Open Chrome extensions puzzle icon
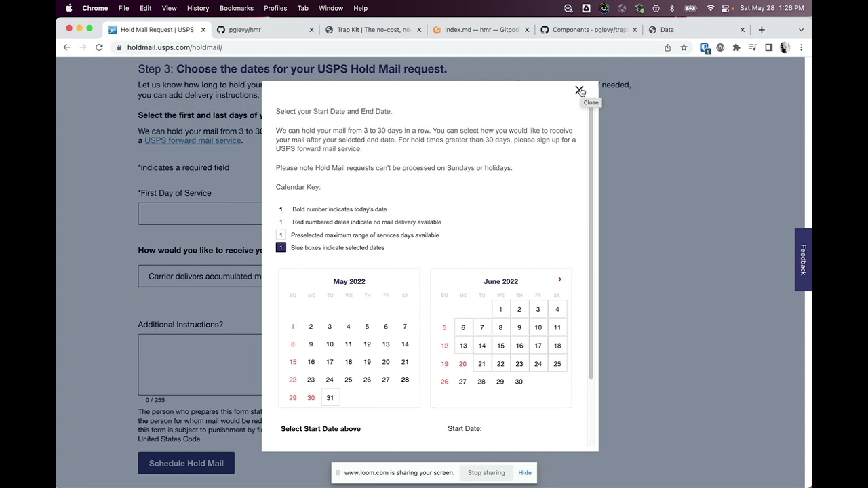 click(x=736, y=47)
